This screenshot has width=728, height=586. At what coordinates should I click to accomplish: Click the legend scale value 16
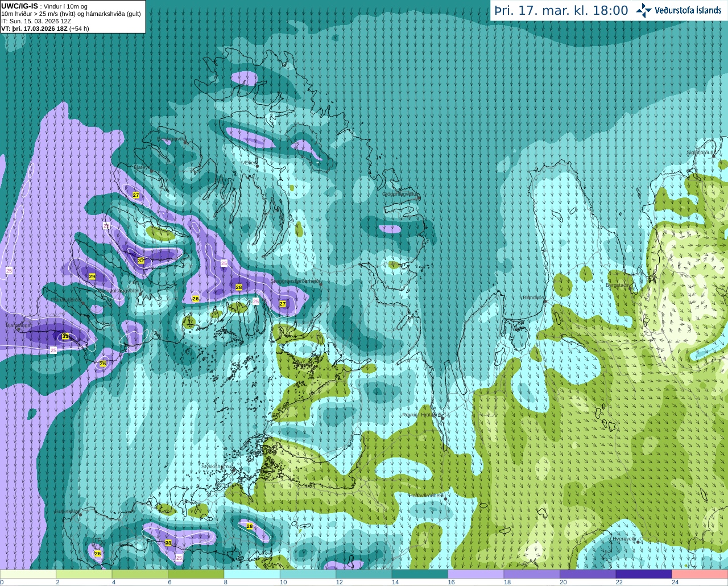pos(451,582)
